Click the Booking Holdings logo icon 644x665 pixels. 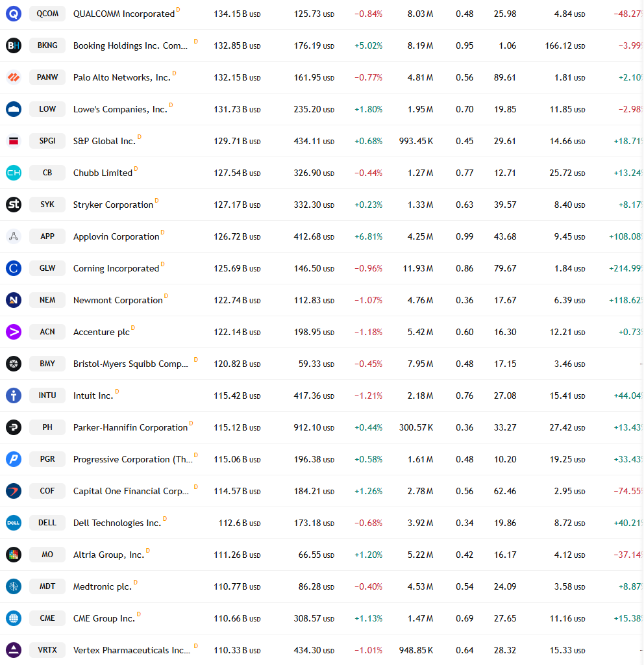(x=14, y=45)
